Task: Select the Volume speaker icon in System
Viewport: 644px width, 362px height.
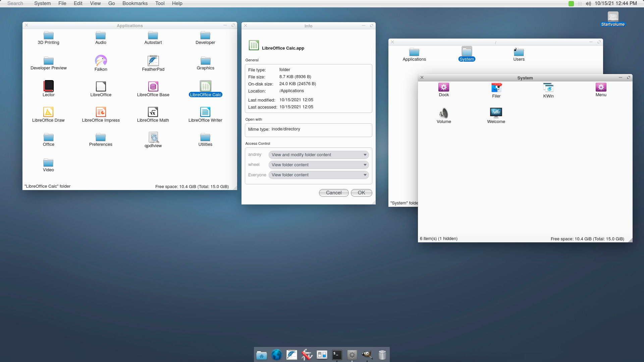Action: (444, 113)
